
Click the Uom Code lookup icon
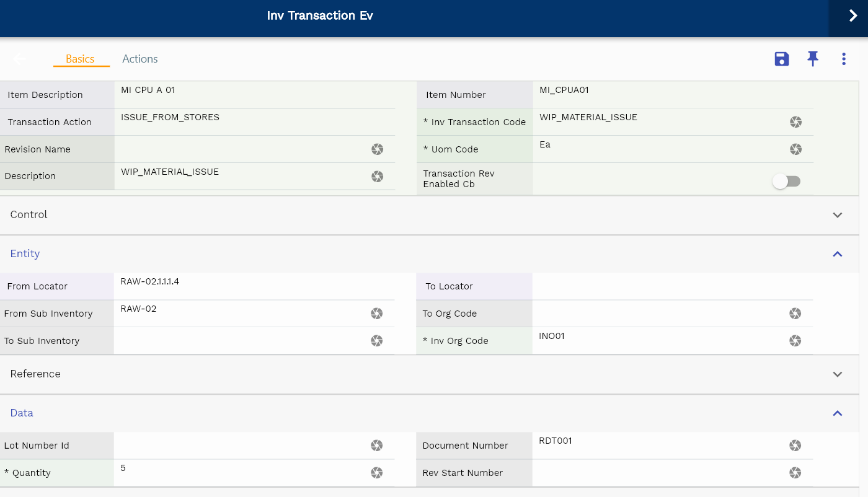click(795, 149)
